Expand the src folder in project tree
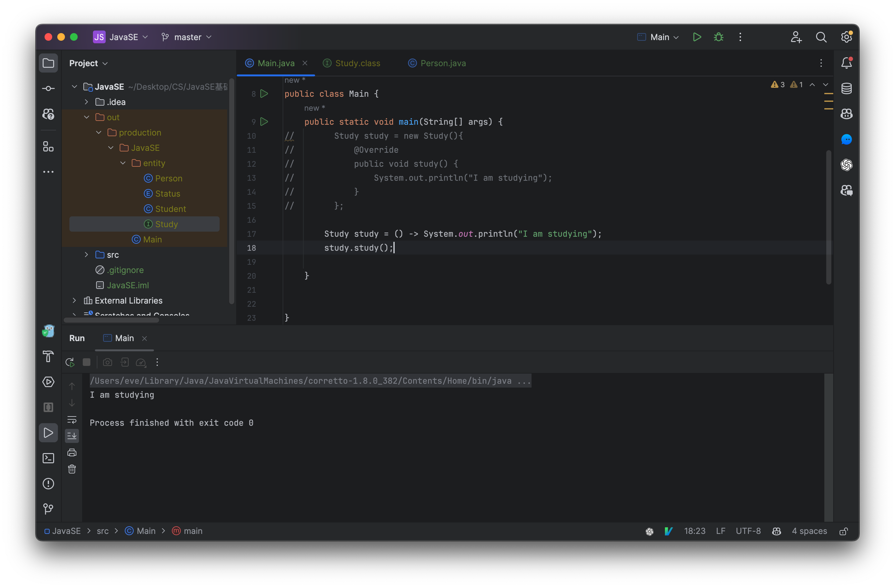 [x=86, y=255]
